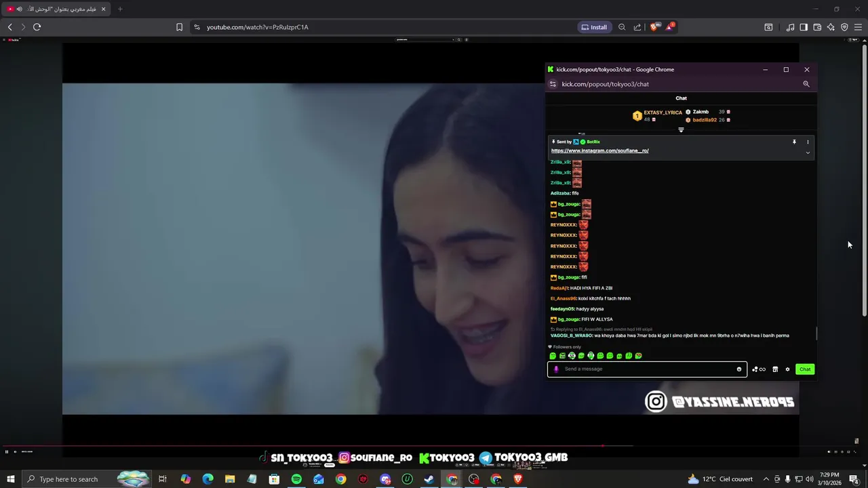Close the YouTube tab
The width and height of the screenshot is (868, 488).
(x=103, y=9)
